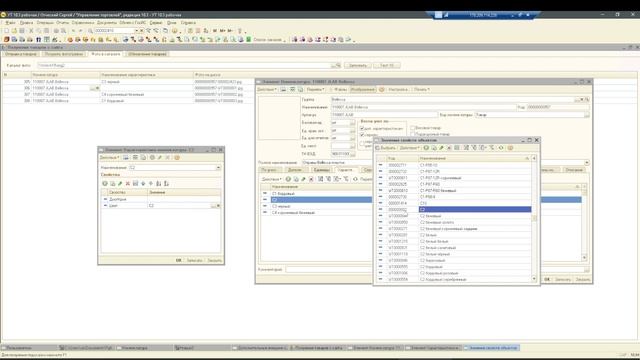Click the Выбрать button in property values window
640x360 pixels.
point(385,148)
